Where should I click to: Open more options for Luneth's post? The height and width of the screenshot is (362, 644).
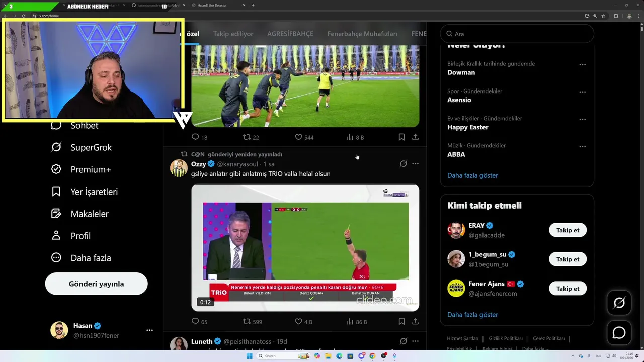415,341
